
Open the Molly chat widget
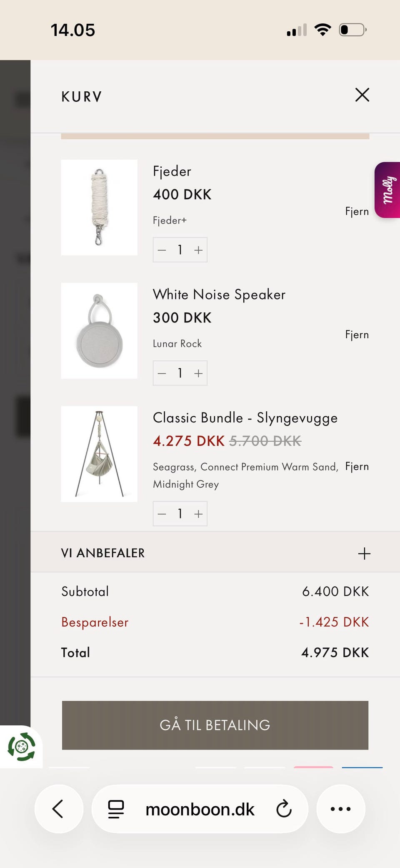point(388,191)
